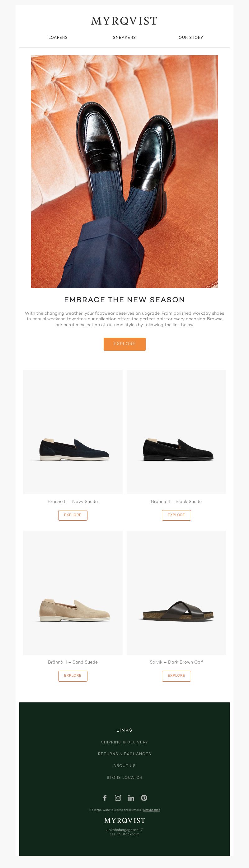This screenshot has width=249, height=868.
Task: Go to the Our Story page
Action: (190, 37)
